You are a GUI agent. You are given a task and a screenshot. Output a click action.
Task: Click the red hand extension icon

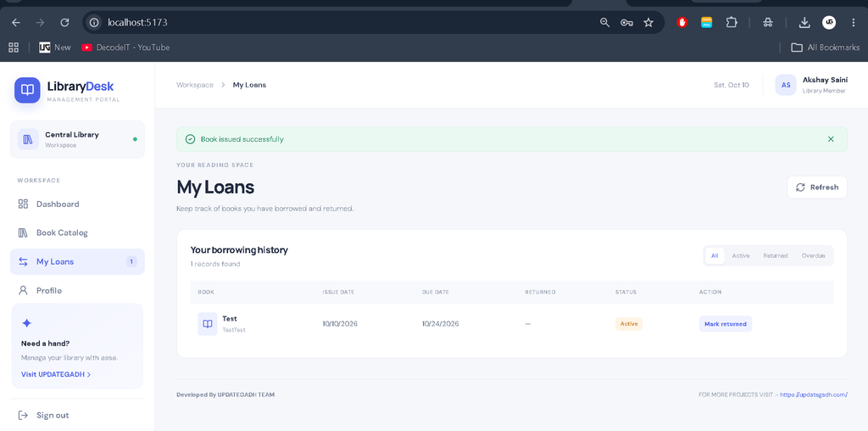coord(682,22)
